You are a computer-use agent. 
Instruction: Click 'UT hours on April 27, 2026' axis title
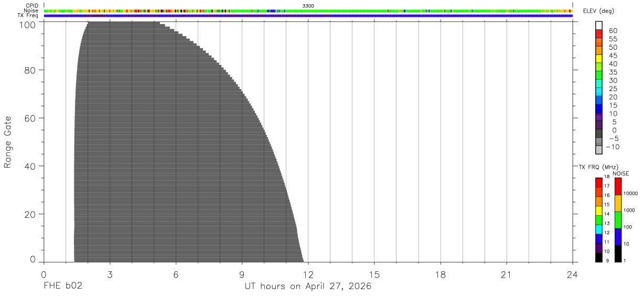308,286
